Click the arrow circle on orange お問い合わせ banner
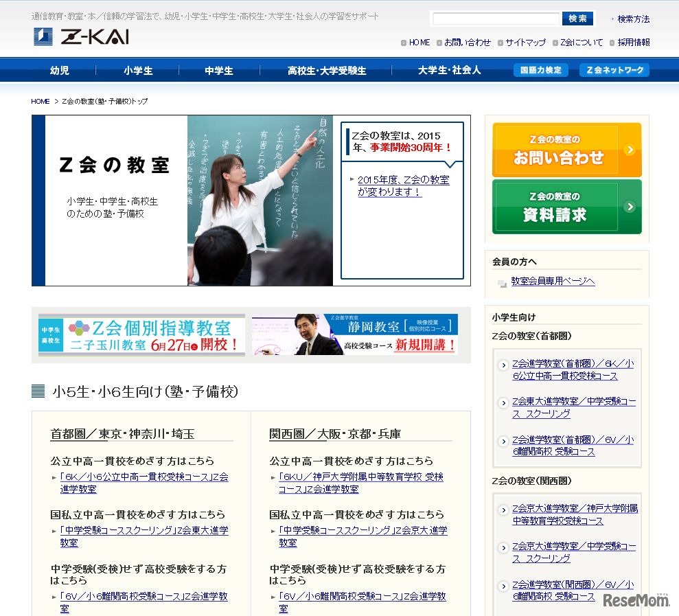 [x=630, y=149]
